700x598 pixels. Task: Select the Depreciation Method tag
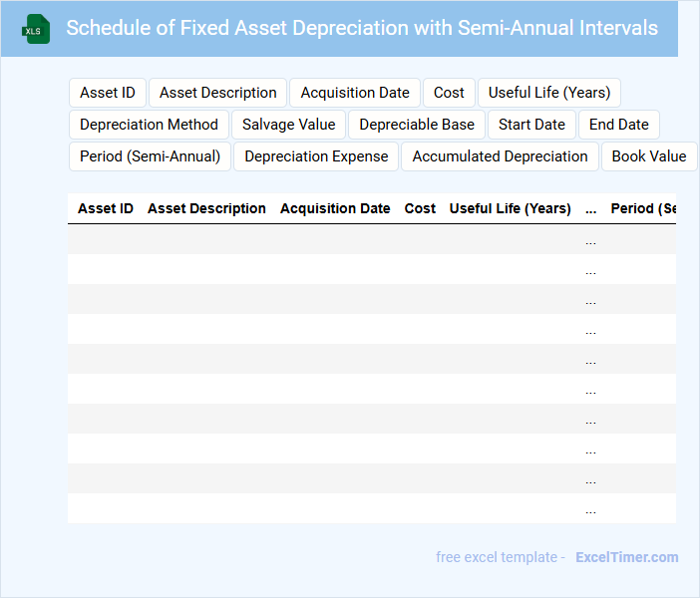149,125
